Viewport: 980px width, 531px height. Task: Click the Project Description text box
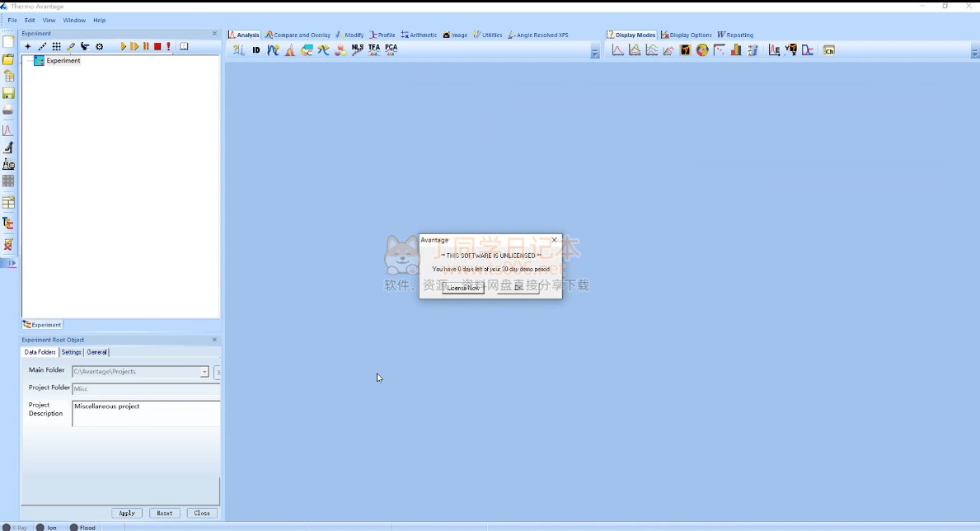point(146,413)
